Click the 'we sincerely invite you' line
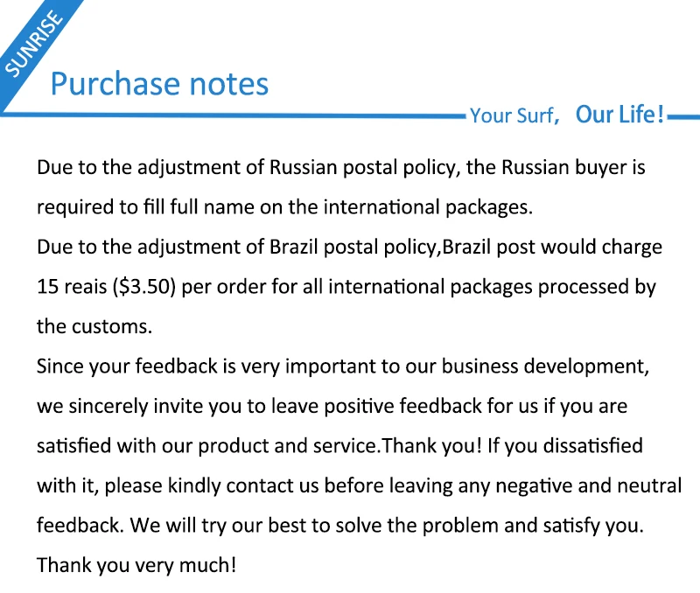 point(332,406)
